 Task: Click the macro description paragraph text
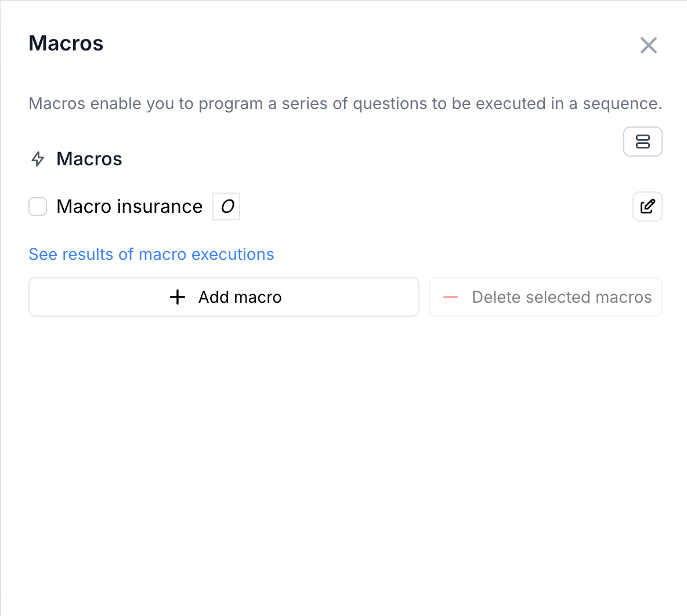290,103
